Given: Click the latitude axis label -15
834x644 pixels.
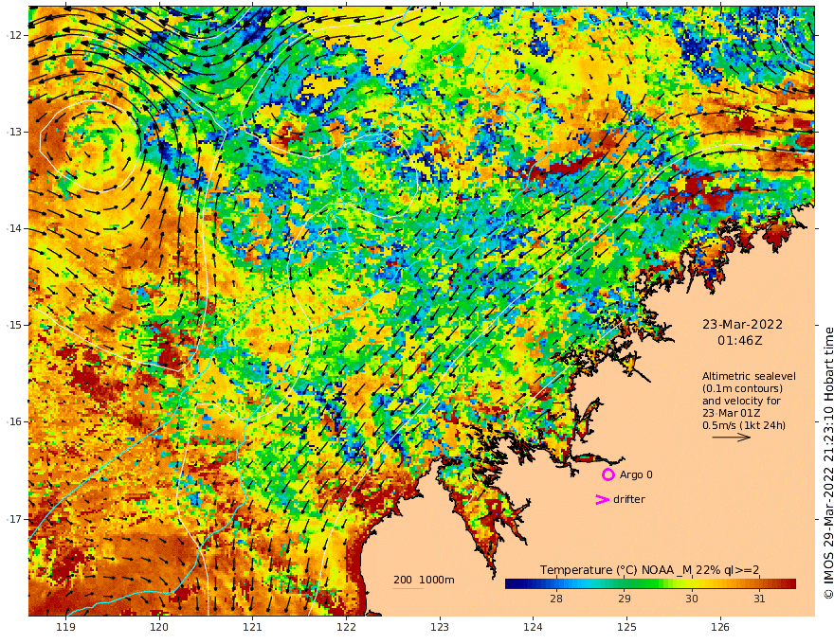Looking at the screenshot, I should (14, 325).
